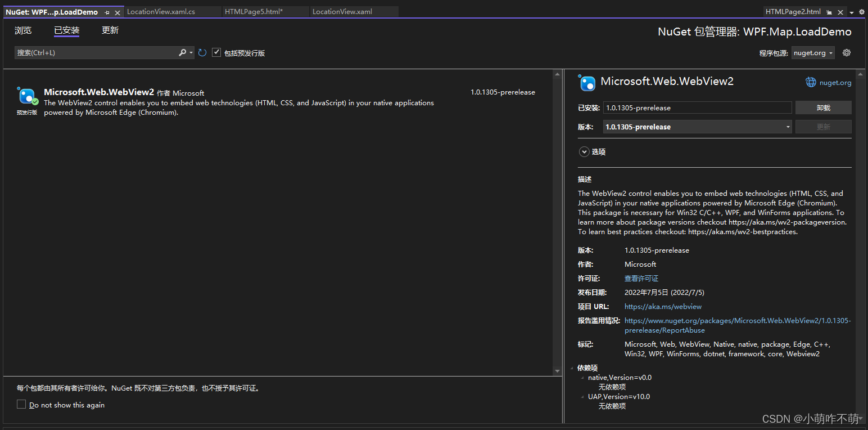Refresh the installed package list
Viewport: 868px width, 430px height.
[x=202, y=52]
